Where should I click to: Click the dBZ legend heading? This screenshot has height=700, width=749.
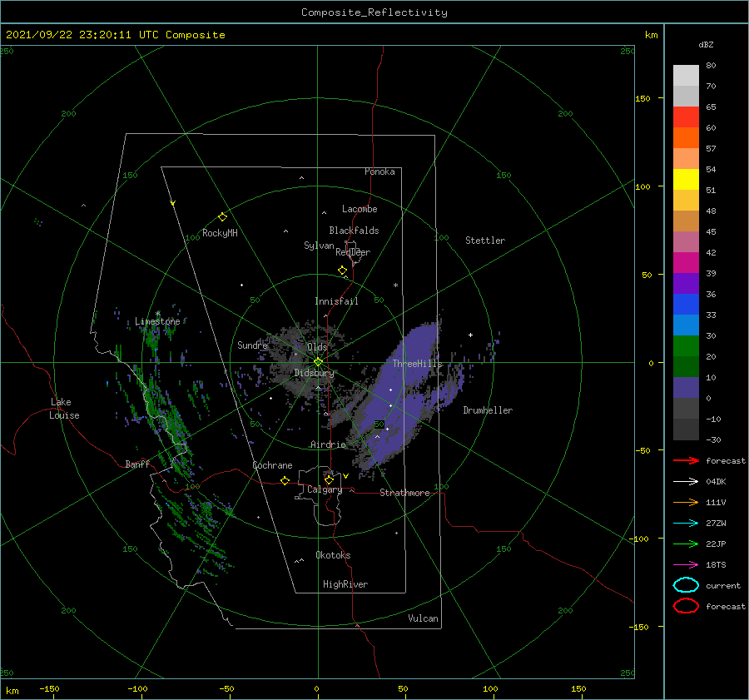706,44
